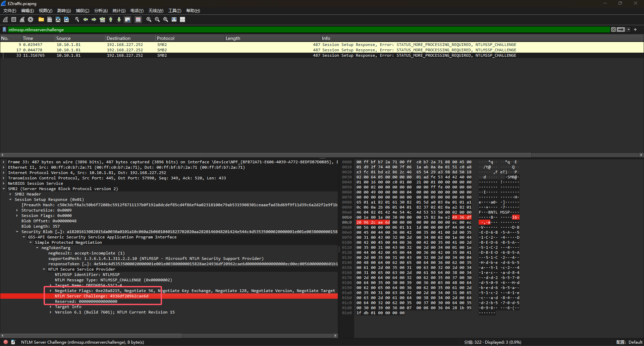Toggle packet list colorization
The image size is (644, 346).
point(138,20)
